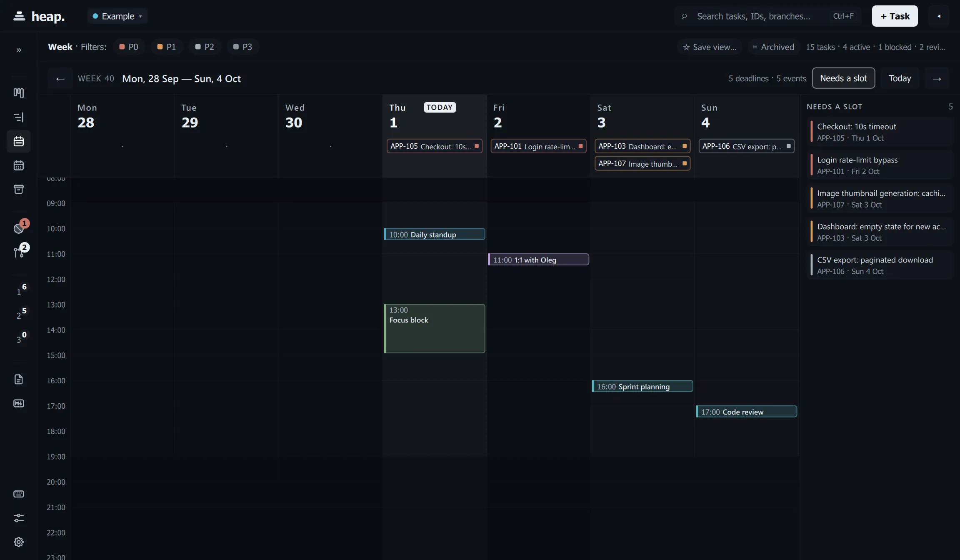
Task: Go to previous week arrow
Action: point(60,78)
